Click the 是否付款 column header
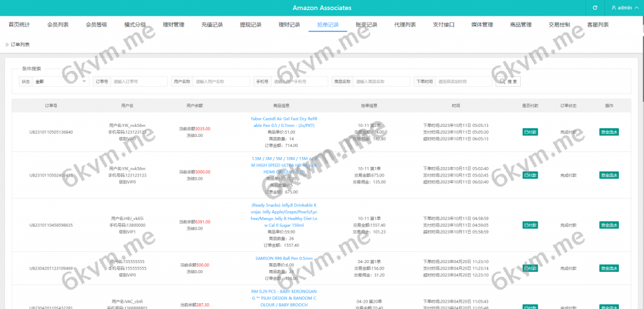This screenshot has height=309, width=644. pyautogui.click(x=530, y=106)
